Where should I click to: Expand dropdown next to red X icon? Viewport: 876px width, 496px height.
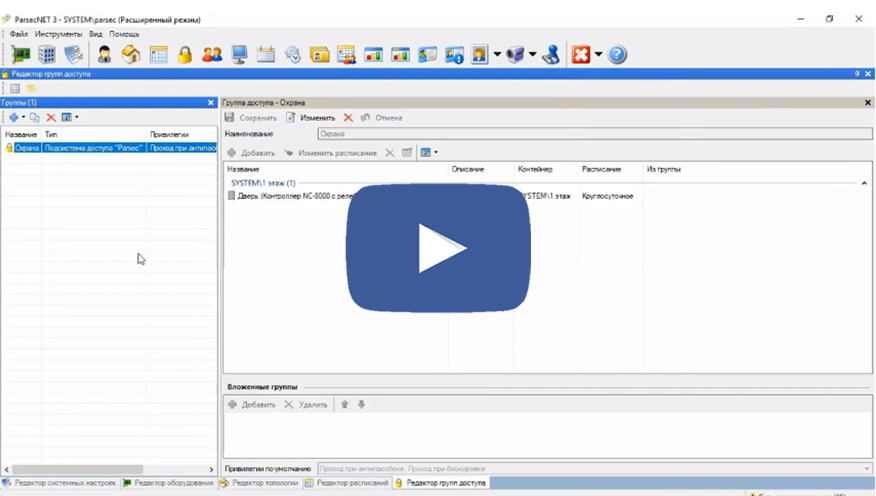pyautogui.click(x=598, y=55)
